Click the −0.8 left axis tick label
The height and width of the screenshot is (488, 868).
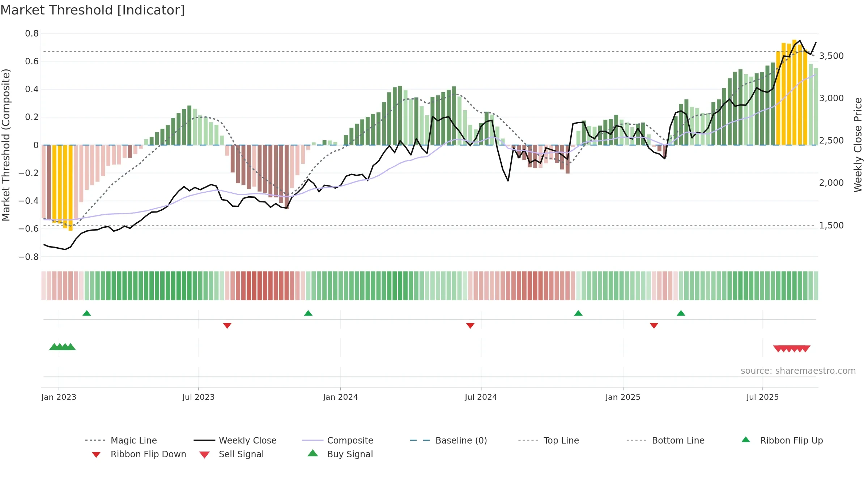click(x=29, y=257)
